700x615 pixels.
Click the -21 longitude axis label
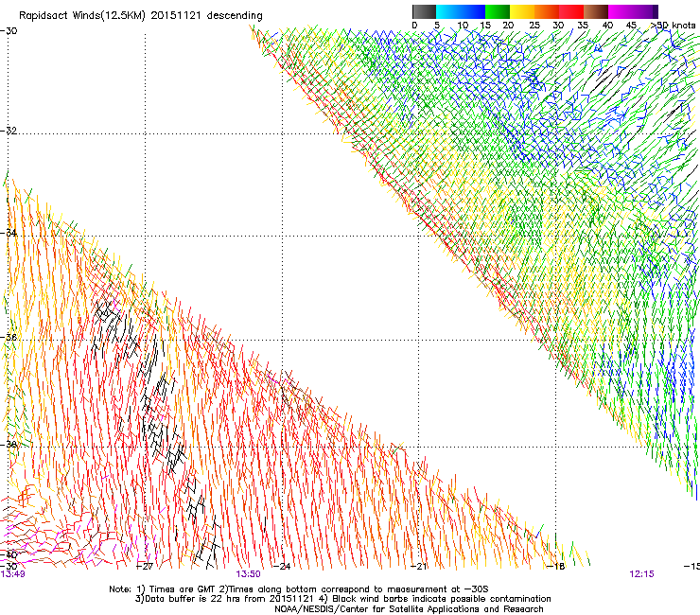coord(419,567)
